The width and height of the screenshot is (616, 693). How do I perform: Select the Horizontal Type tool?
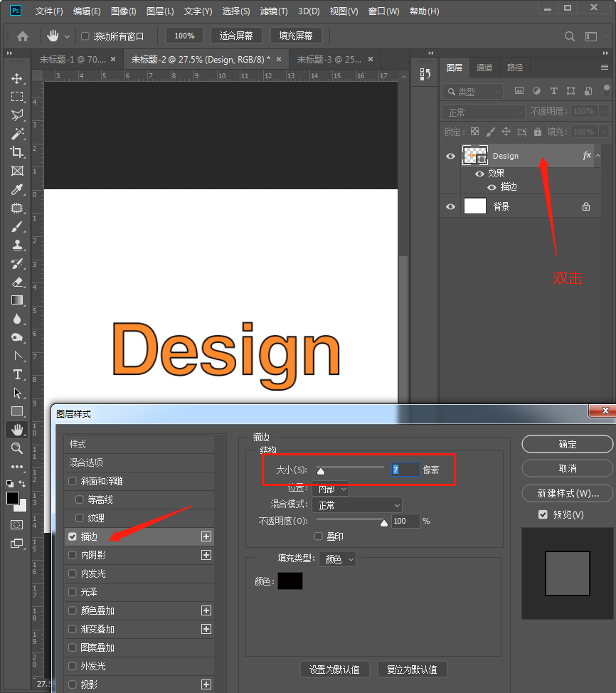point(17,374)
